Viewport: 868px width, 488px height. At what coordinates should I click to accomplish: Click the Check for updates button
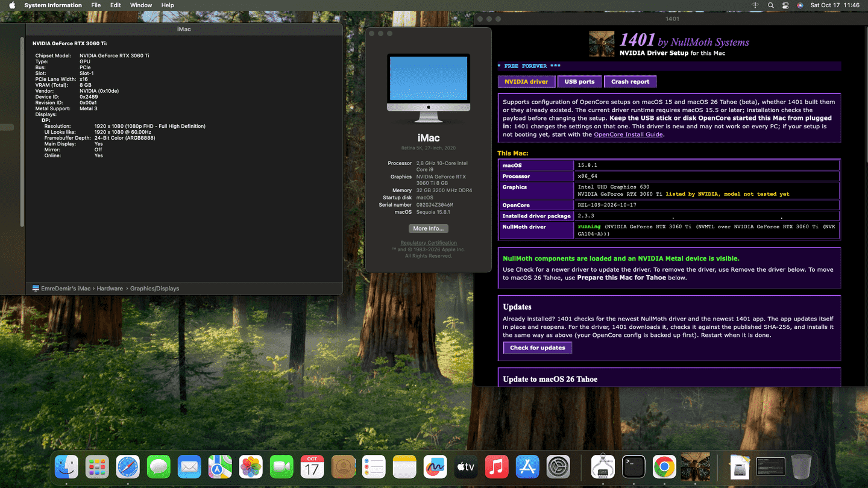tap(538, 348)
